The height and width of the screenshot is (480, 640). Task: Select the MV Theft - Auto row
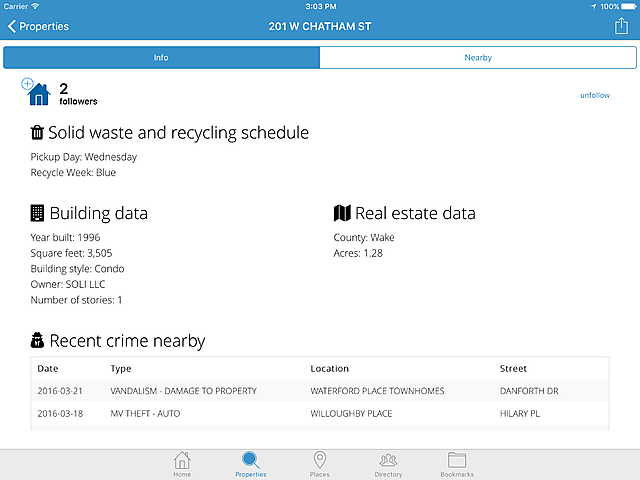320,413
